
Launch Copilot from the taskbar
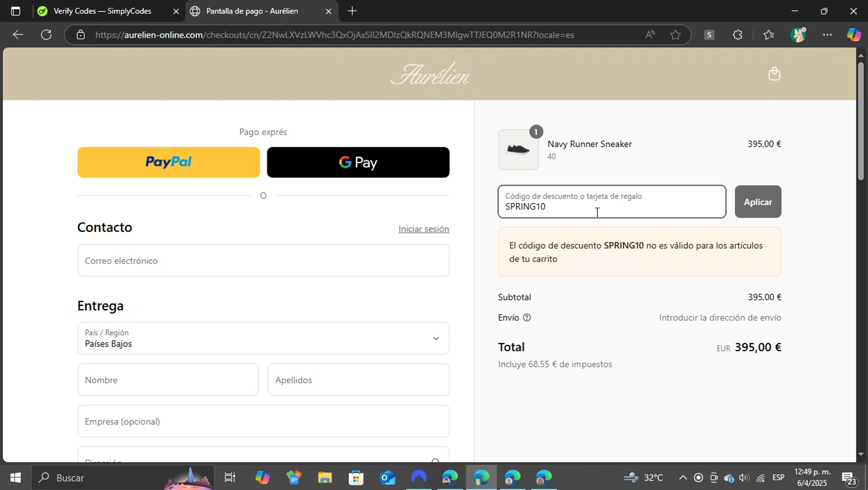(262, 478)
